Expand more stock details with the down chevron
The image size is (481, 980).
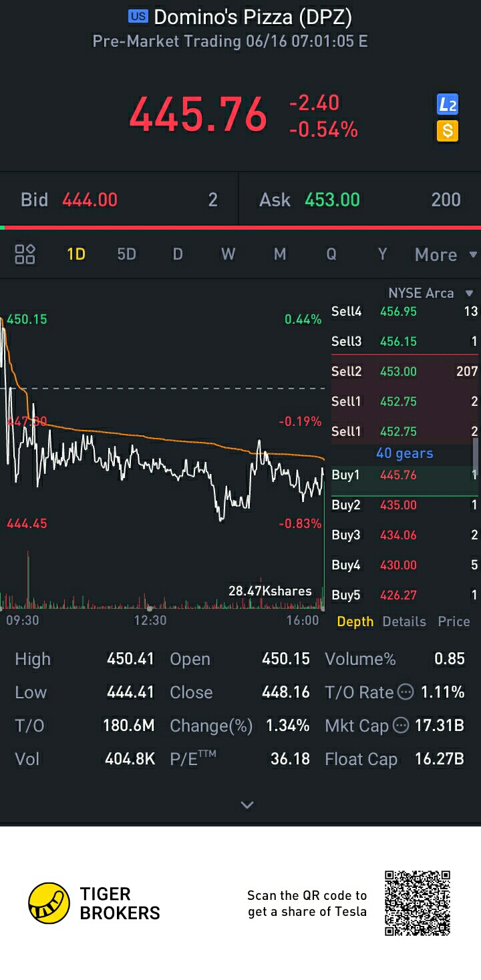click(x=247, y=804)
